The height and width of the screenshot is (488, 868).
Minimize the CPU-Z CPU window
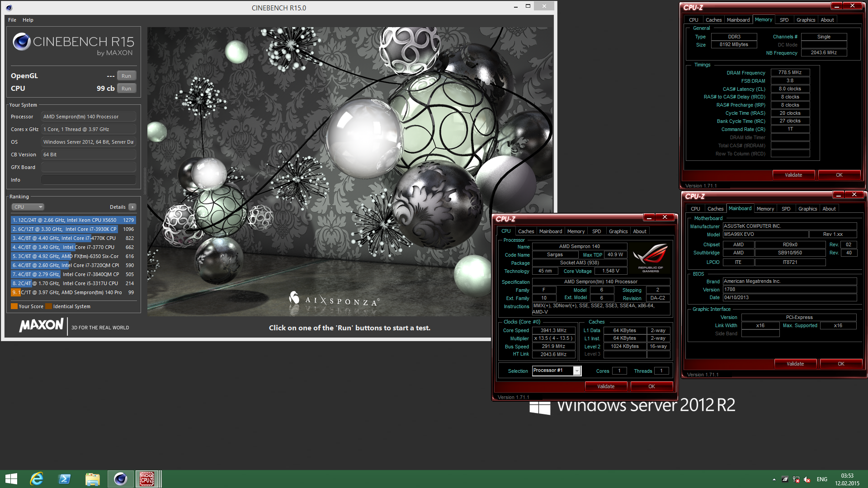(649, 217)
